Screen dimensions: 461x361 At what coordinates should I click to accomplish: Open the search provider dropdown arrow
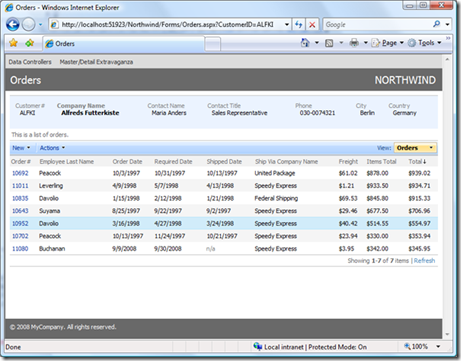tap(447, 25)
